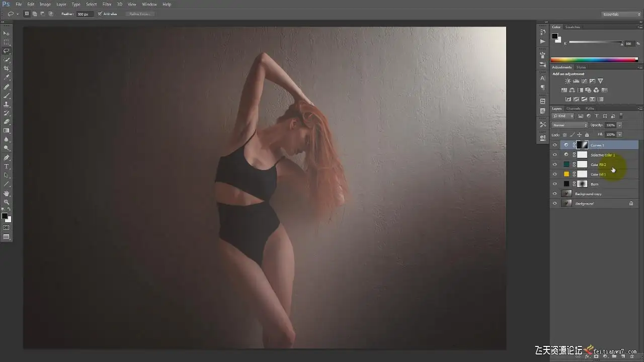Switch to the Swatches tab
The width and height of the screenshot is (644, 362).
(x=573, y=27)
